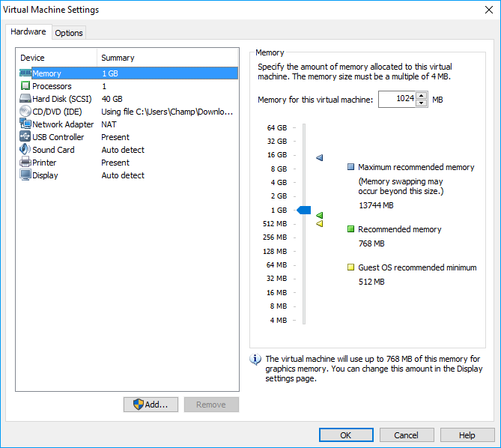Click the Display monitor icon

[x=25, y=175]
